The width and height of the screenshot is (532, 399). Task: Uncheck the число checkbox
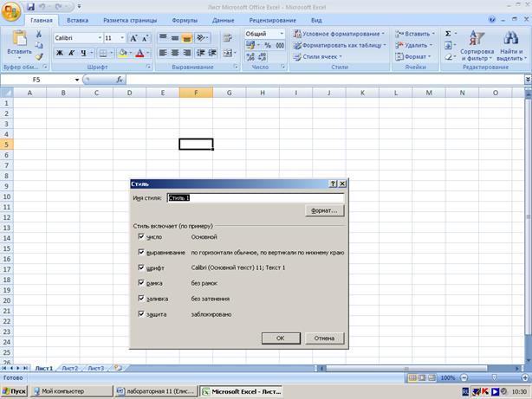coord(141,236)
